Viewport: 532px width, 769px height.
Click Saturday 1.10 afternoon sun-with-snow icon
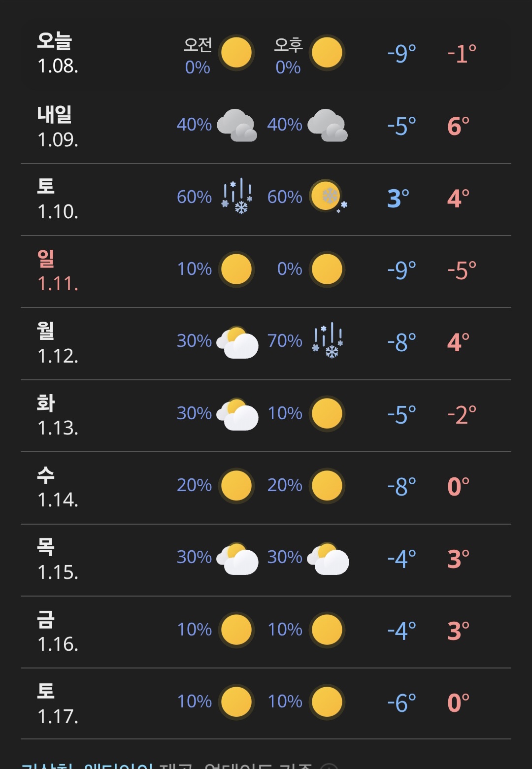pyautogui.click(x=328, y=196)
